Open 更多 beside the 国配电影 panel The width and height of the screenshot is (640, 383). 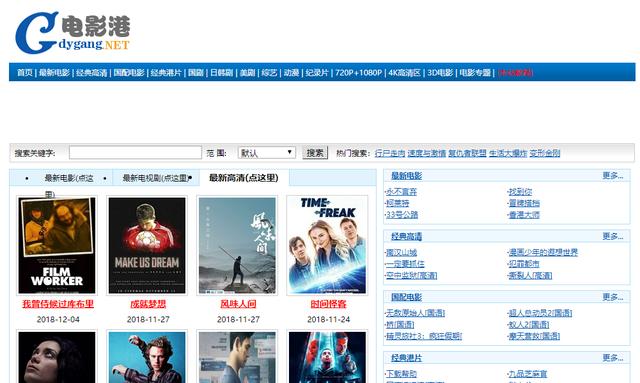pos(613,297)
